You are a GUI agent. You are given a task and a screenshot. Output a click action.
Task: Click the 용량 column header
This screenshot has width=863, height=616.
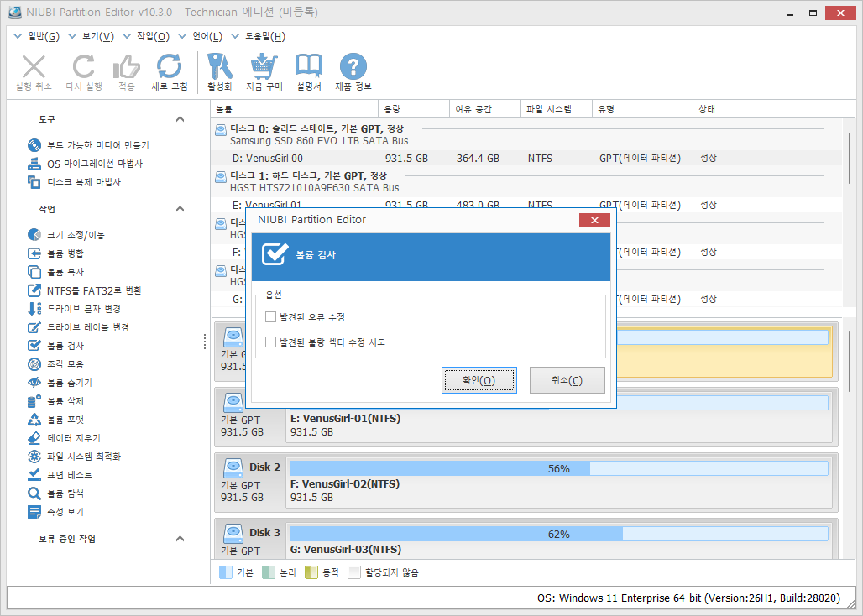(x=414, y=109)
